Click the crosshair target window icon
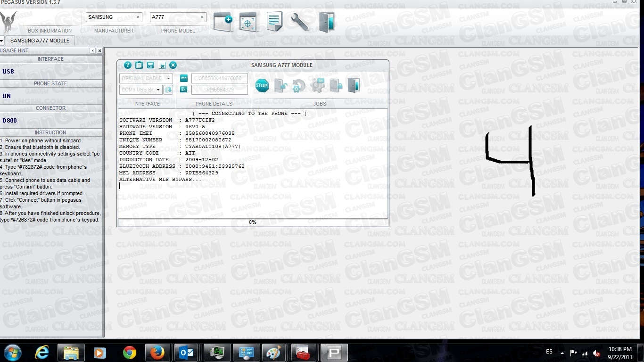Image resolution: width=644 pixels, height=362 pixels. point(248,22)
